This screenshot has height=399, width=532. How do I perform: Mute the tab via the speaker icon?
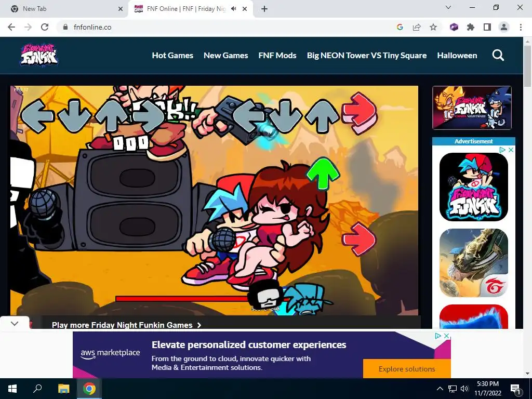pos(233,9)
